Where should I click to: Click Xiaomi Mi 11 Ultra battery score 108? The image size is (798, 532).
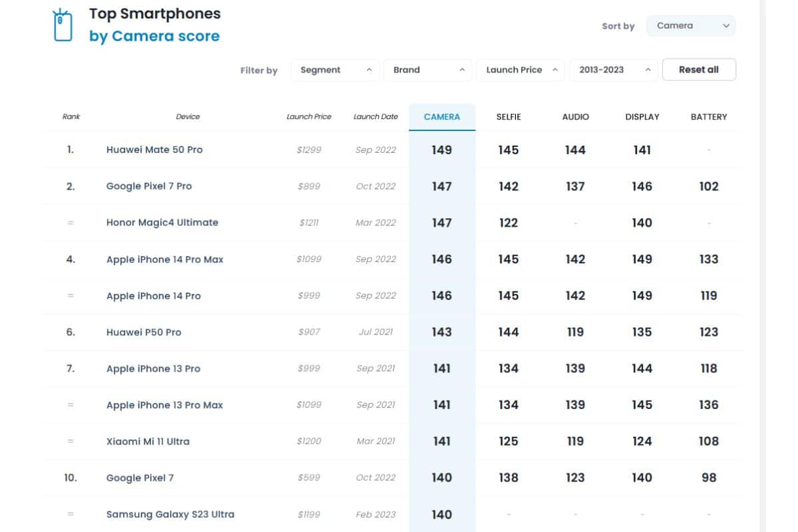709,442
